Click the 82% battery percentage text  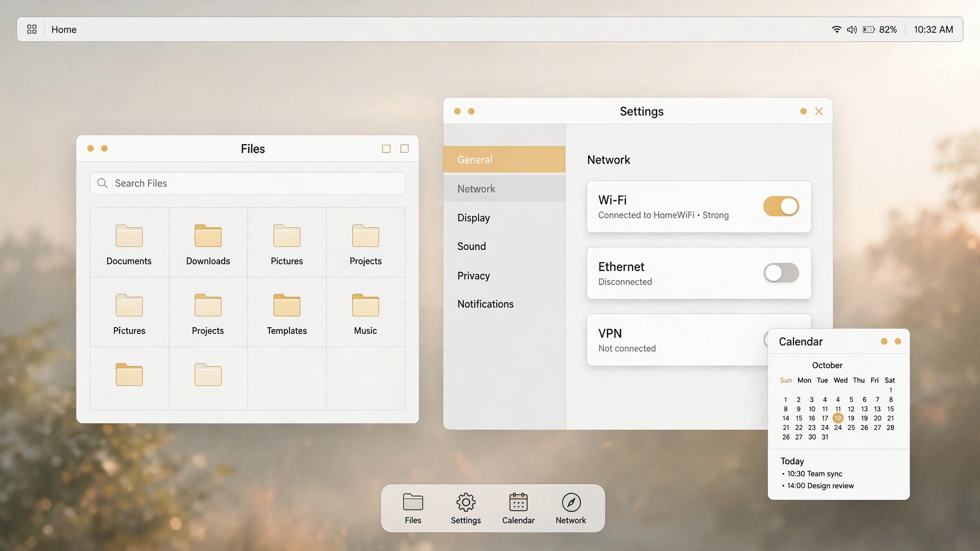(x=888, y=30)
